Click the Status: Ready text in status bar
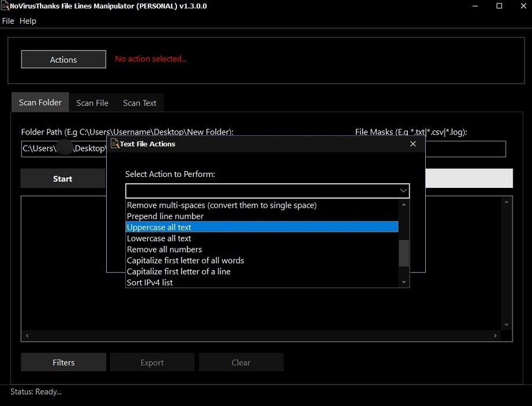The height and width of the screenshot is (406, 532). coord(36,391)
